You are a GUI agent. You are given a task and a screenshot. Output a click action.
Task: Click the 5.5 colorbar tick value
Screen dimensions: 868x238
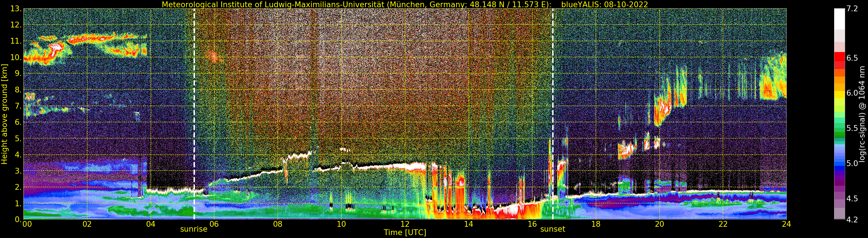pyautogui.click(x=852, y=128)
